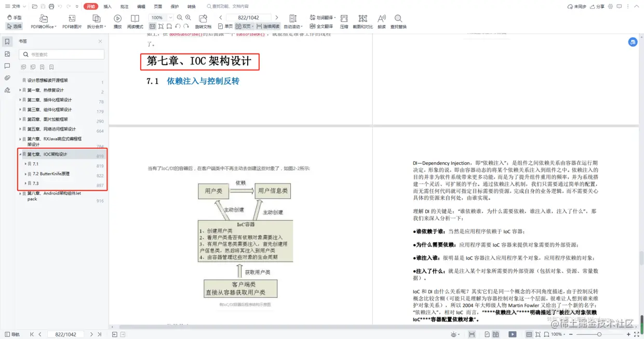Open the thumbnails sidebar panel icon
The height and width of the screenshot is (339, 644).
tap(7, 54)
